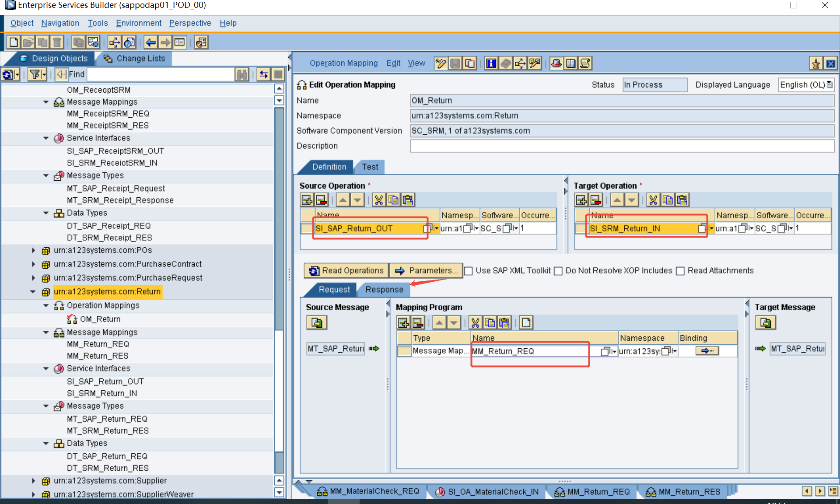Switch to the Response tab
The image size is (840, 504).
coord(384,290)
